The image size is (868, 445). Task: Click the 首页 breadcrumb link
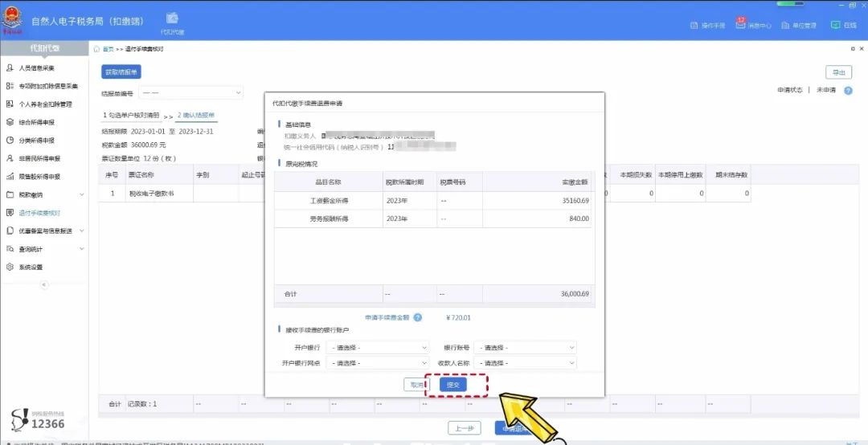pos(107,50)
